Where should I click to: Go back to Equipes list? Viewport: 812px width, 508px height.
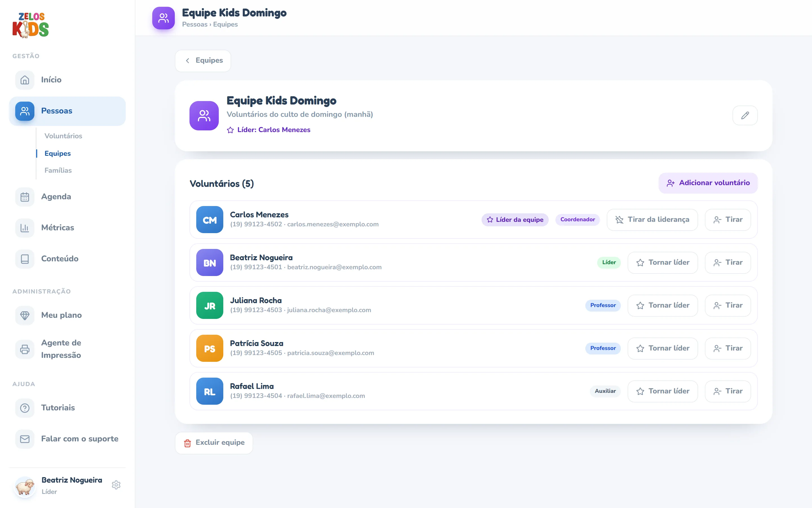[x=203, y=61]
